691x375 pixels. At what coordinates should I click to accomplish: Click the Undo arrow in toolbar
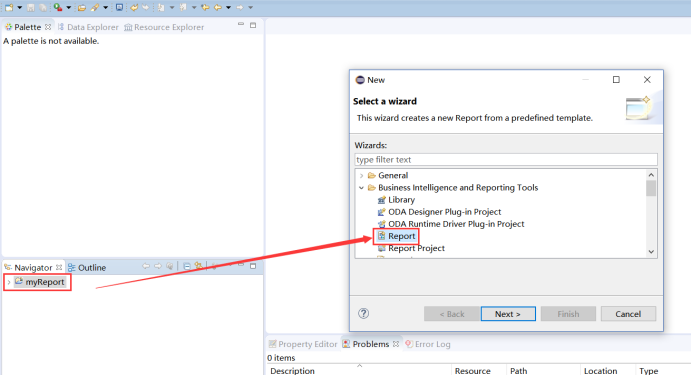tap(134, 7)
